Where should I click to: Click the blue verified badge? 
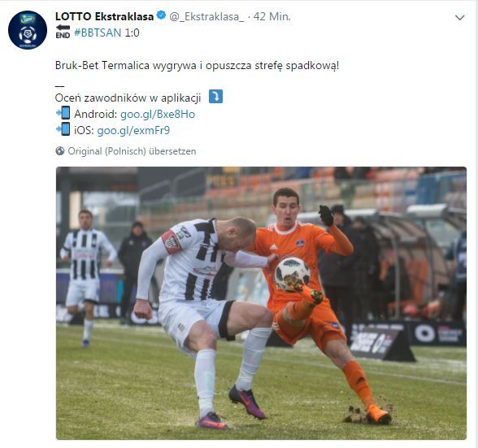(x=161, y=15)
